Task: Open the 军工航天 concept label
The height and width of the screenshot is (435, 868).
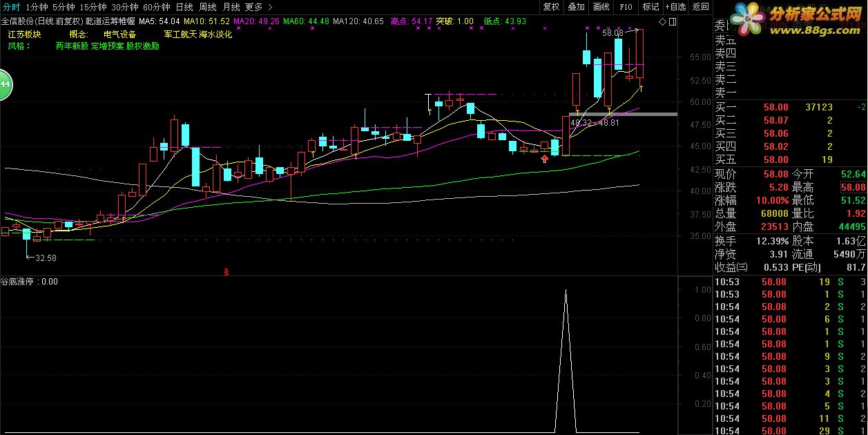Action: (x=181, y=34)
